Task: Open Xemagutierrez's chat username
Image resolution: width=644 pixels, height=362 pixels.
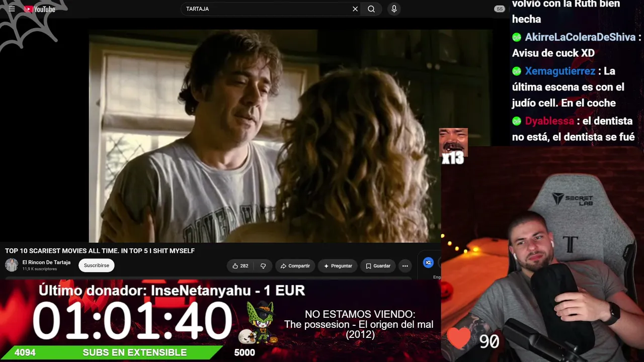Action: click(x=560, y=71)
